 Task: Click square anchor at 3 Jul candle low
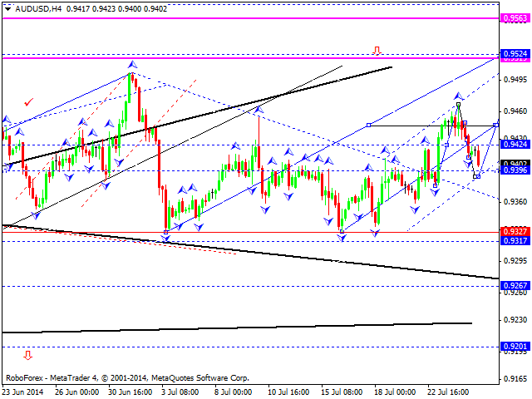tap(165, 232)
